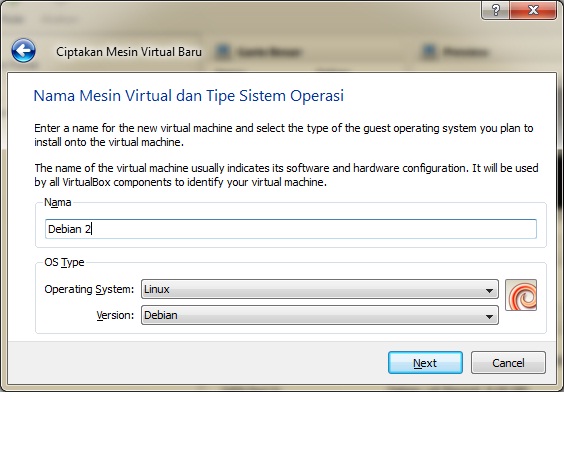The height and width of the screenshot is (461, 564).
Task: Click the heading Nama Mesin Virtual dan Tipe Sistem Operasi
Action: tap(188, 96)
